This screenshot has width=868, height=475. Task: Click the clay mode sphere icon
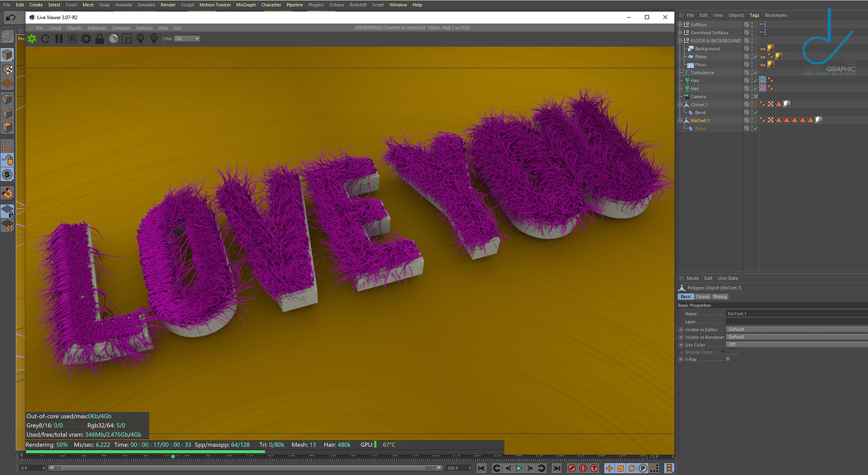tap(113, 39)
